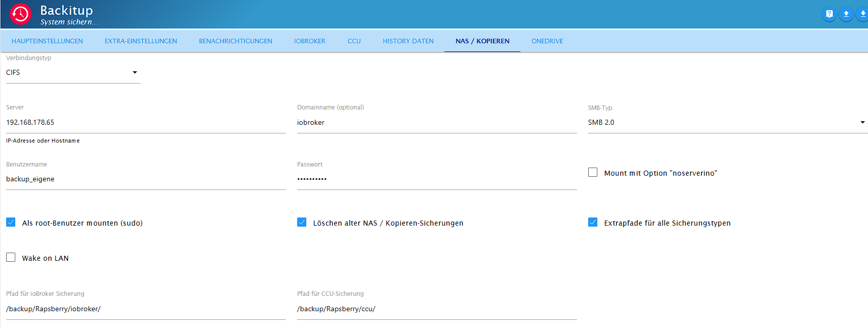Enable the Wake on LAN checkbox
The image size is (868, 328).
click(11, 258)
